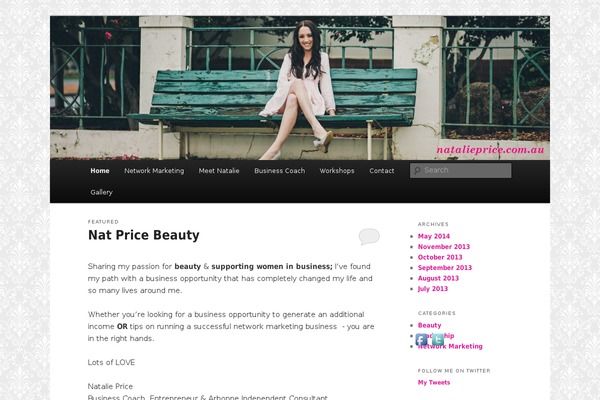View the May 2014 archive

[434, 236]
